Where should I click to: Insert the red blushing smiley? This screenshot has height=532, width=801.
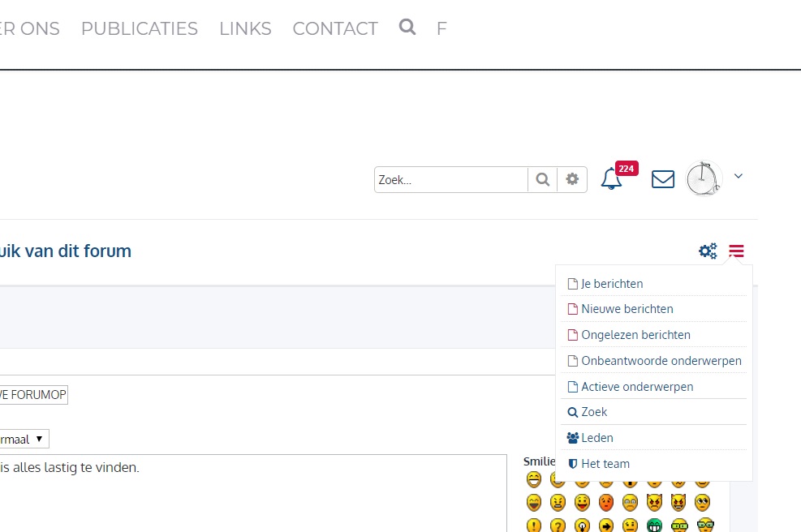[605, 502]
